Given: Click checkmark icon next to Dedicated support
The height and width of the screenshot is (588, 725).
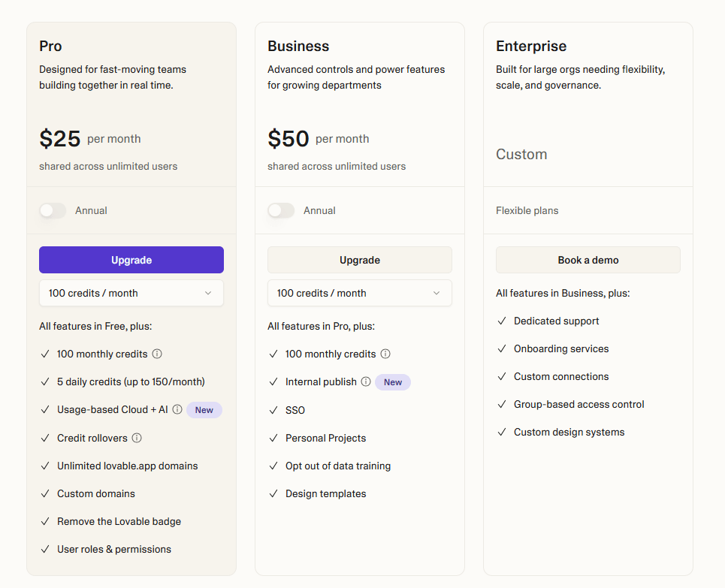Looking at the screenshot, I should (502, 321).
